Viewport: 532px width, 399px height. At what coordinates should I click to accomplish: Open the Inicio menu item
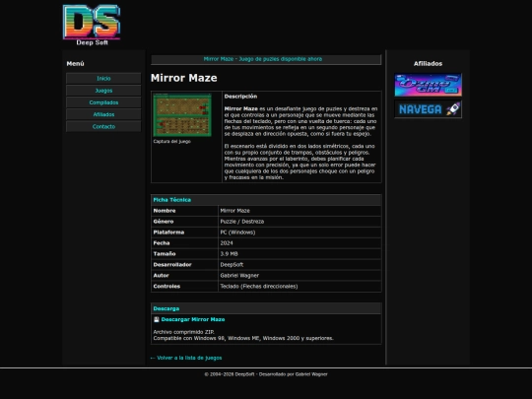click(103, 79)
